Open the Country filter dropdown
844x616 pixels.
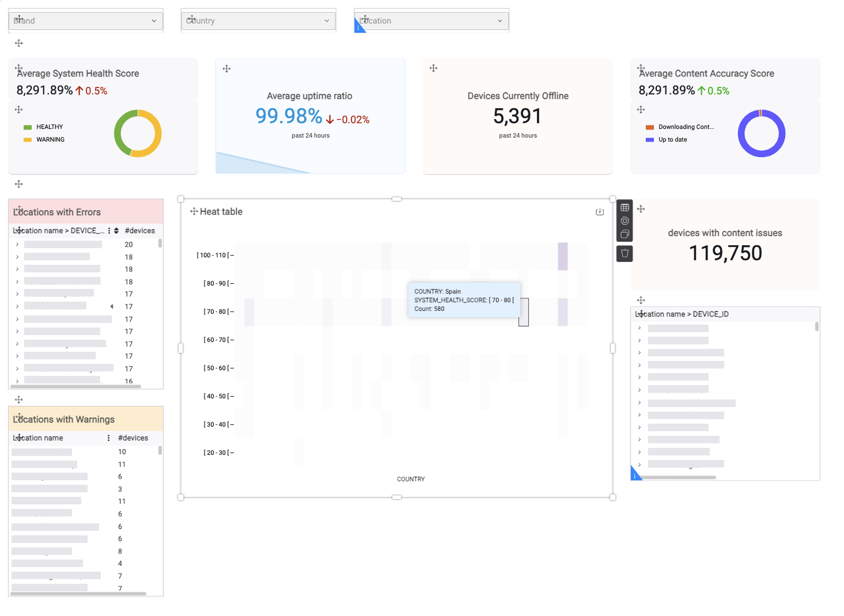click(258, 21)
